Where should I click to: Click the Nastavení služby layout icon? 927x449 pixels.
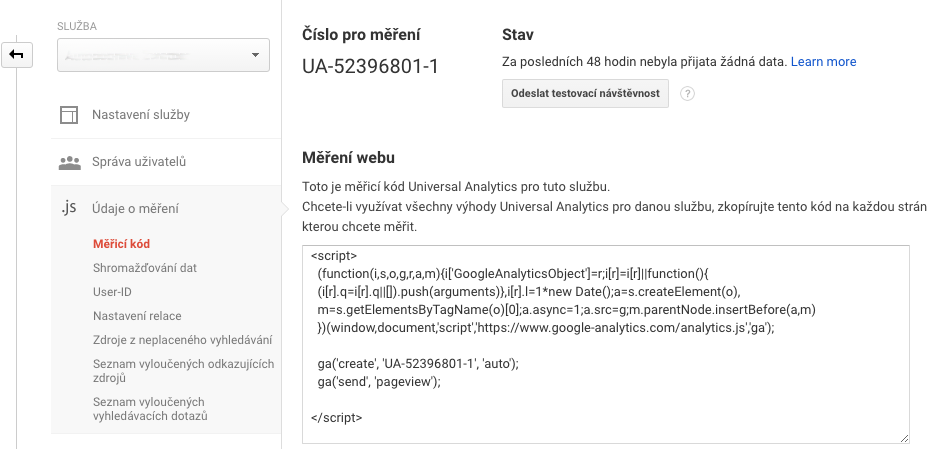point(69,115)
